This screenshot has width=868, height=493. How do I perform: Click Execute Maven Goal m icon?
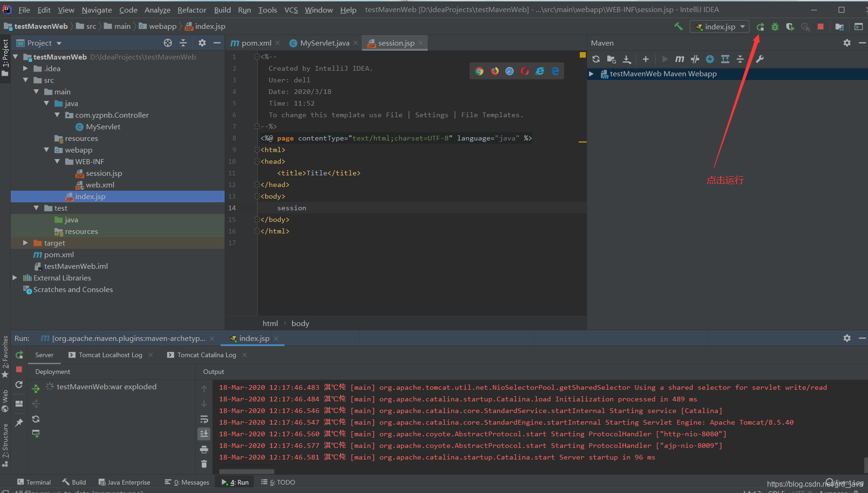(679, 59)
